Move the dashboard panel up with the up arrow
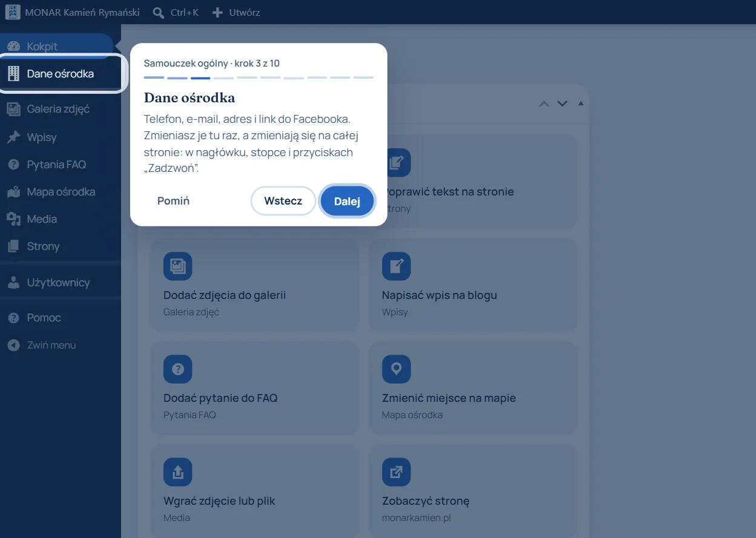This screenshot has height=538, width=756. coord(544,103)
